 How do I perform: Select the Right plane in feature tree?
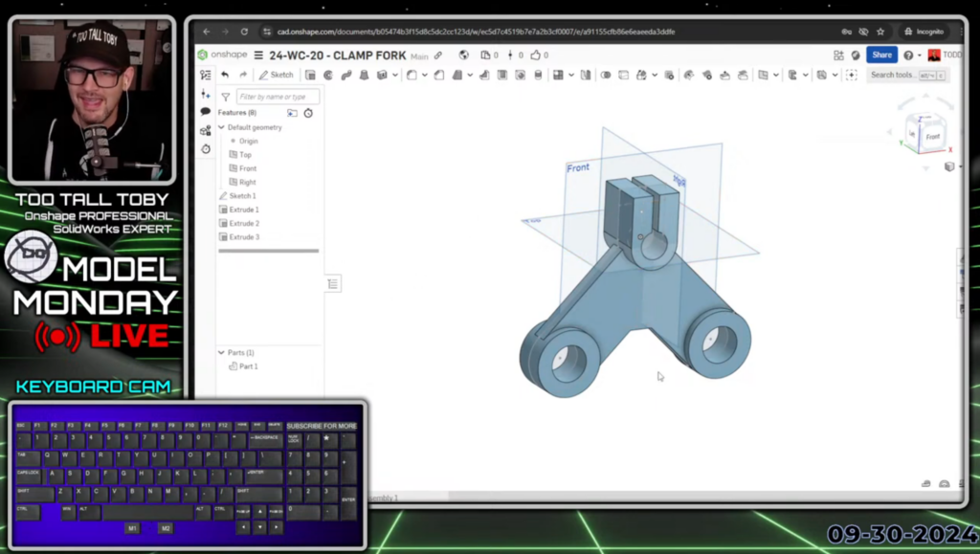(x=248, y=183)
